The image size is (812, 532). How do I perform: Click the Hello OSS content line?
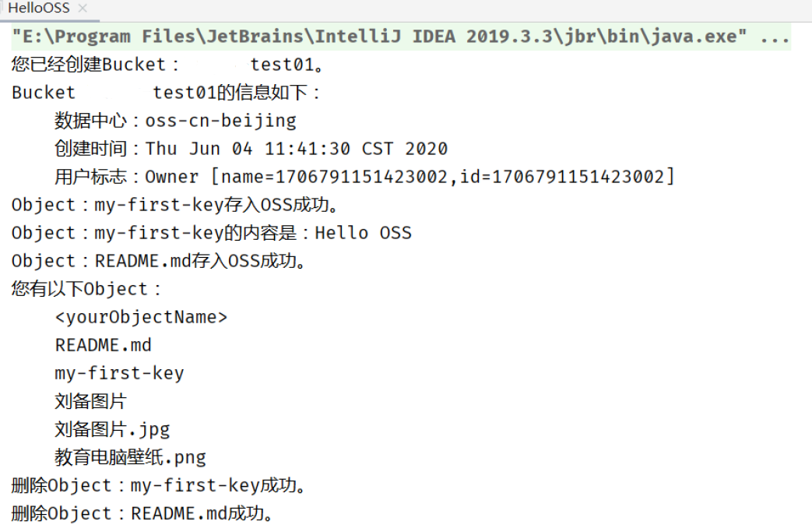tap(211, 233)
